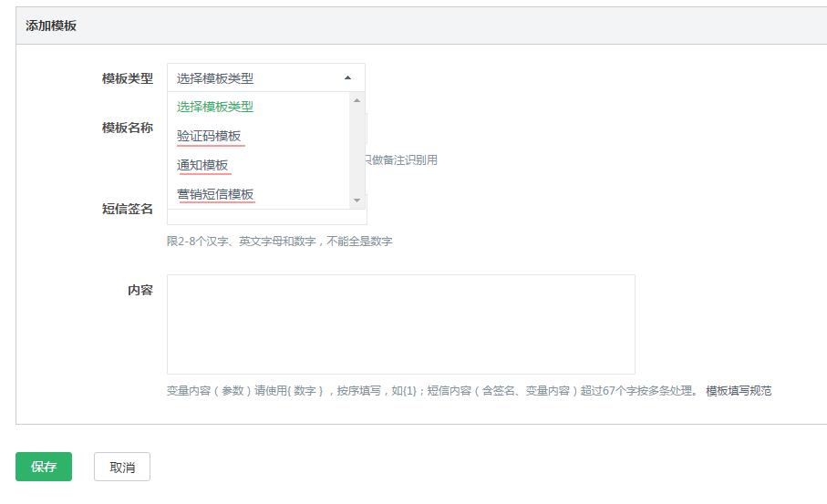Click the dropdown list scrollbar track
The image size is (827, 504).
[357, 150]
